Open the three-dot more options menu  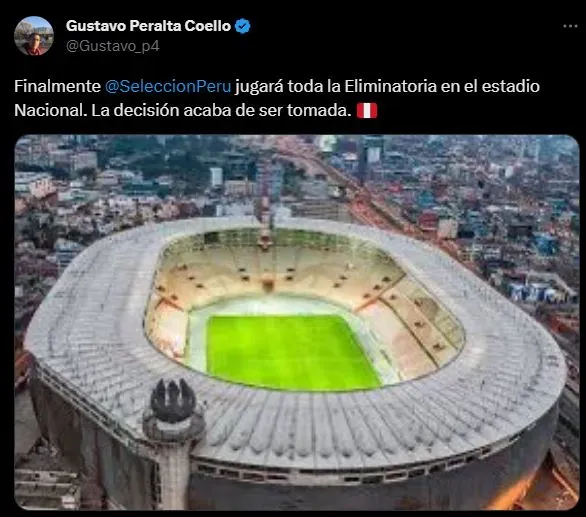(x=570, y=26)
